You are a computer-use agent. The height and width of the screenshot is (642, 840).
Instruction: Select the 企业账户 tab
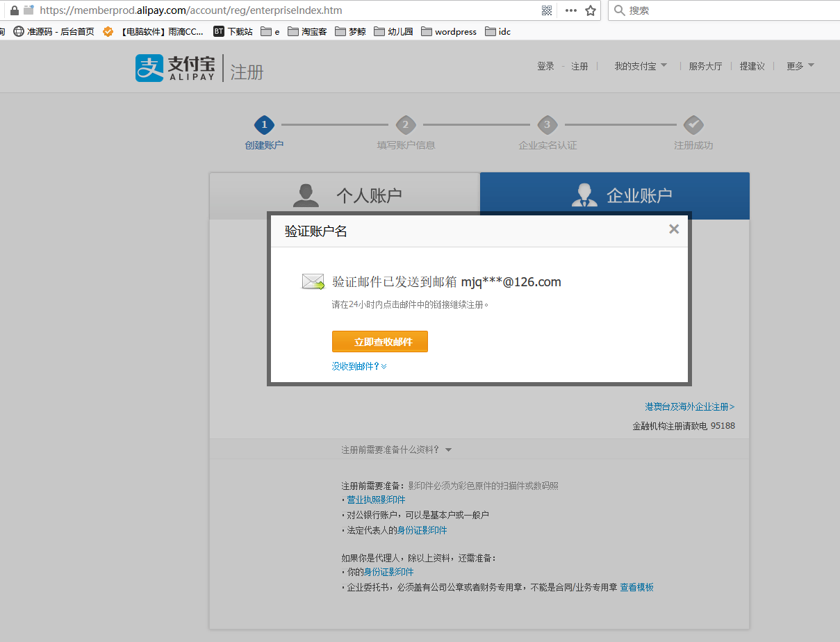coord(615,195)
